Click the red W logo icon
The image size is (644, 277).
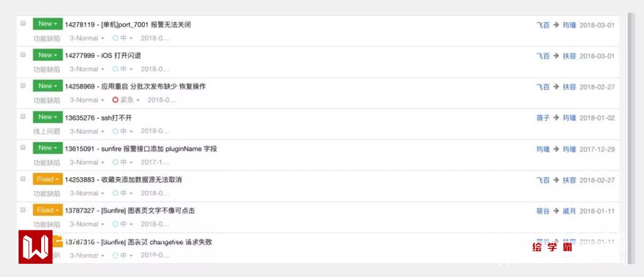click(35, 247)
